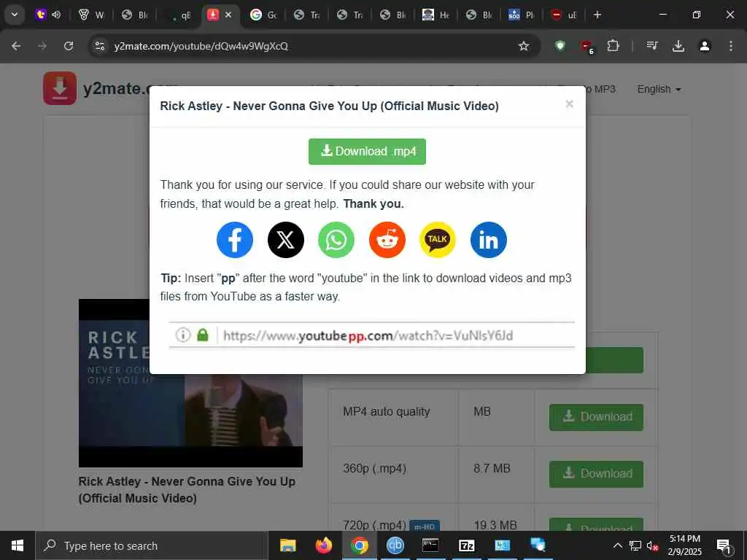747x560 pixels.
Task: Close the download dialog with X
Action: pyautogui.click(x=569, y=104)
